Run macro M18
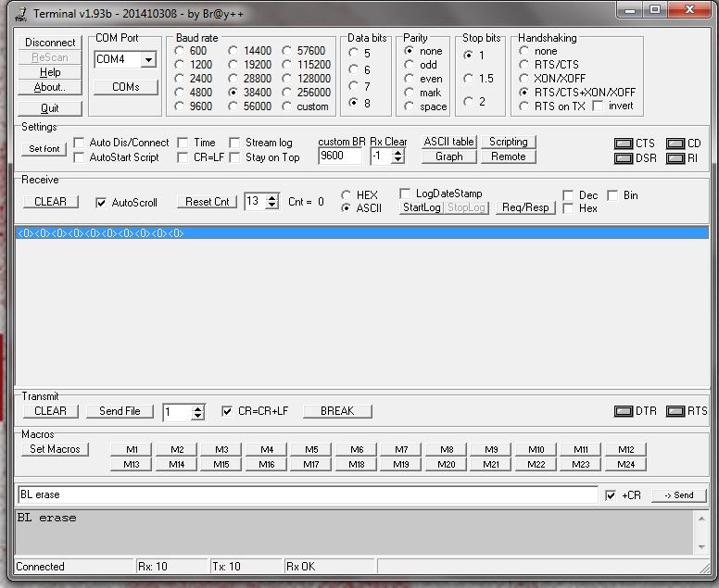 tap(357, 464)
